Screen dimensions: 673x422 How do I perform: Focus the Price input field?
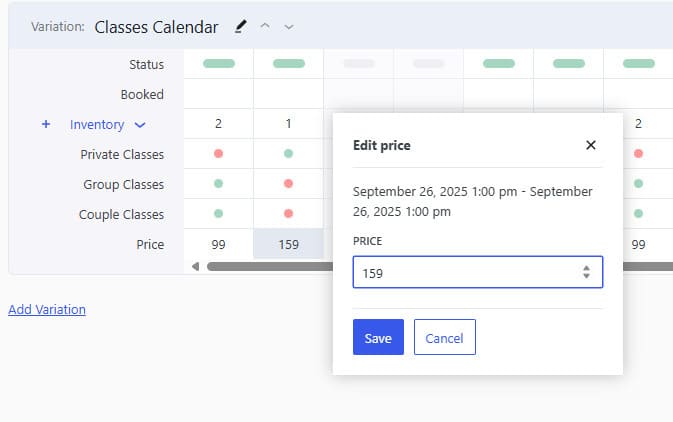click(465, 272)
